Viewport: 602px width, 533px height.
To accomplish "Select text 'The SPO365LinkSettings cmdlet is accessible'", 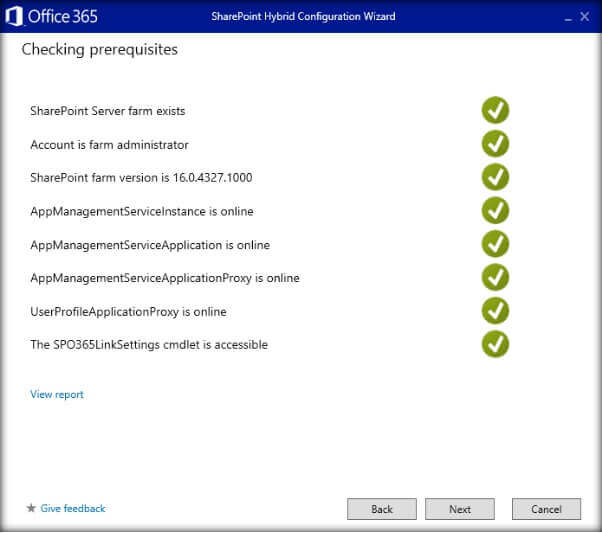I will click(x=149, y=345).
